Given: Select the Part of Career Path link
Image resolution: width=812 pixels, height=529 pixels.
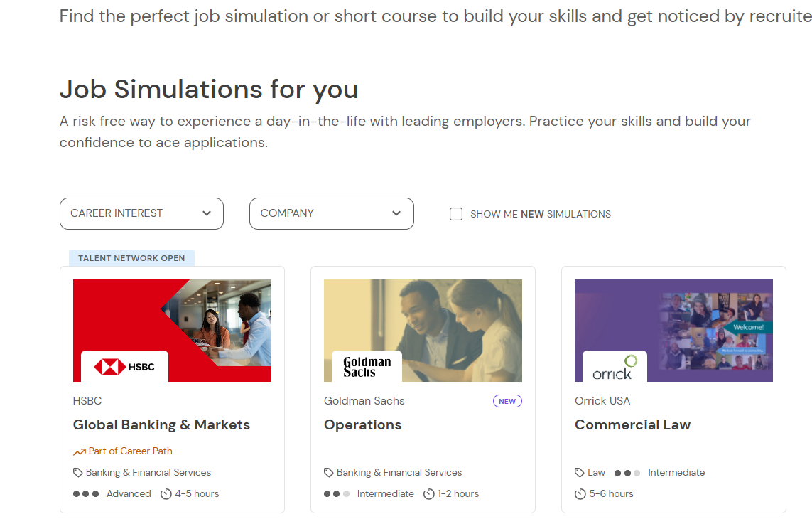Looking at the screenshot, I should point(130,451).
